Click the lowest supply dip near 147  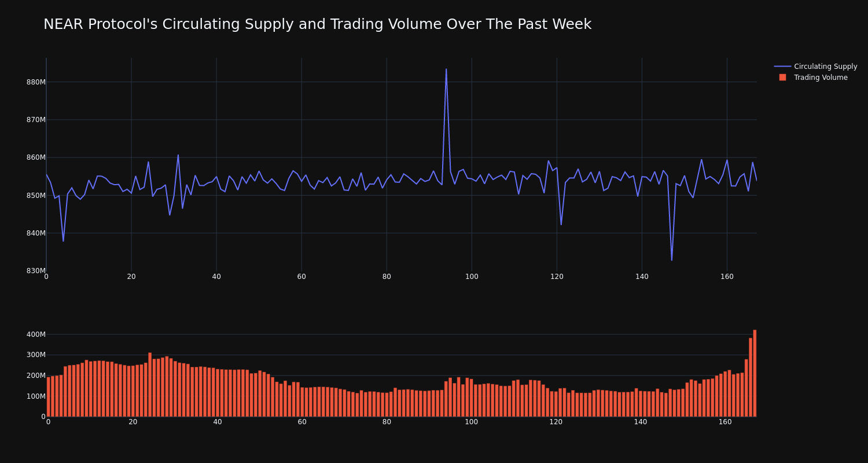[x=672, y=260]
